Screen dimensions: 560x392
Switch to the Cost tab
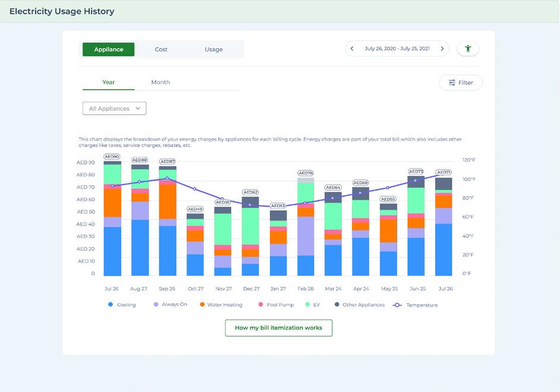pyautogui.click(x=161, y=49)
